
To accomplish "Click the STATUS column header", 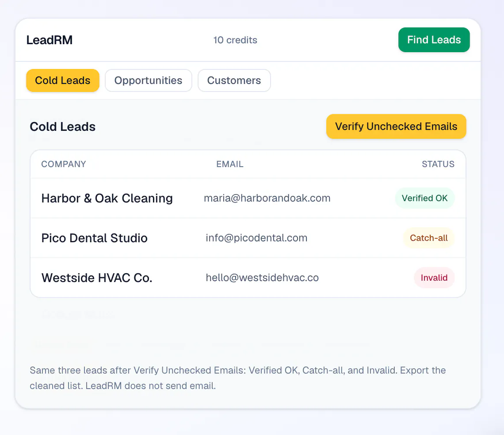I will (438, 164).
